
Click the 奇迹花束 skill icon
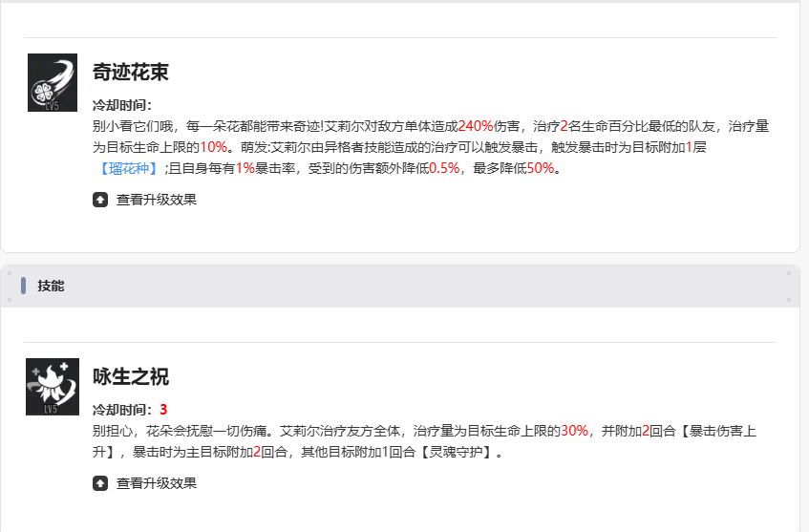(x=53, y=82)
